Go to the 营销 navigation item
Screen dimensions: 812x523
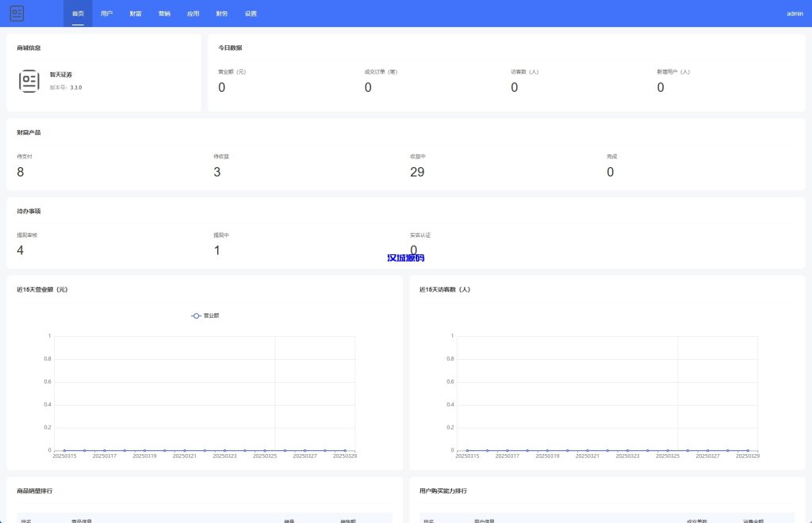164,13
